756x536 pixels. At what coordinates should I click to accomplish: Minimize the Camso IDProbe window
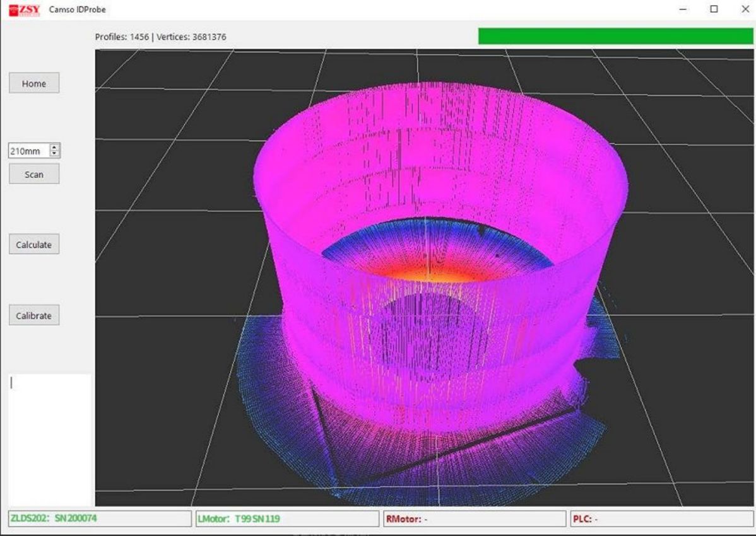point(683,9)
